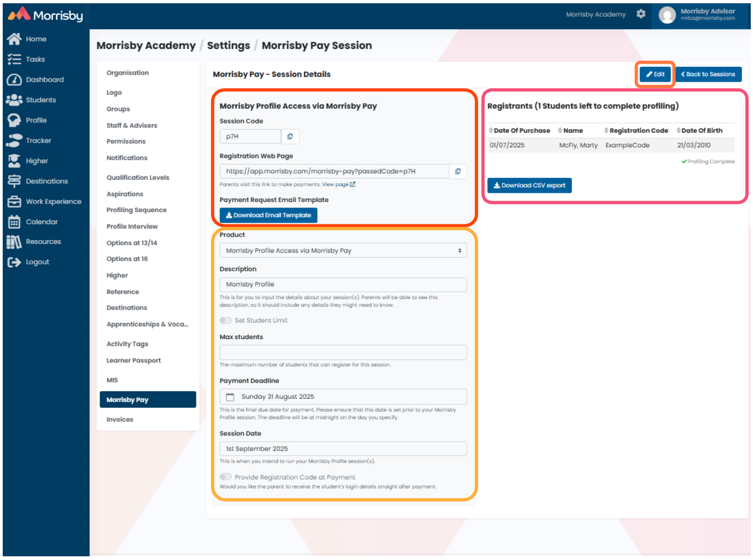Open Groups settings section
Screen dimensions: 753x560
[x=118, y=109]
